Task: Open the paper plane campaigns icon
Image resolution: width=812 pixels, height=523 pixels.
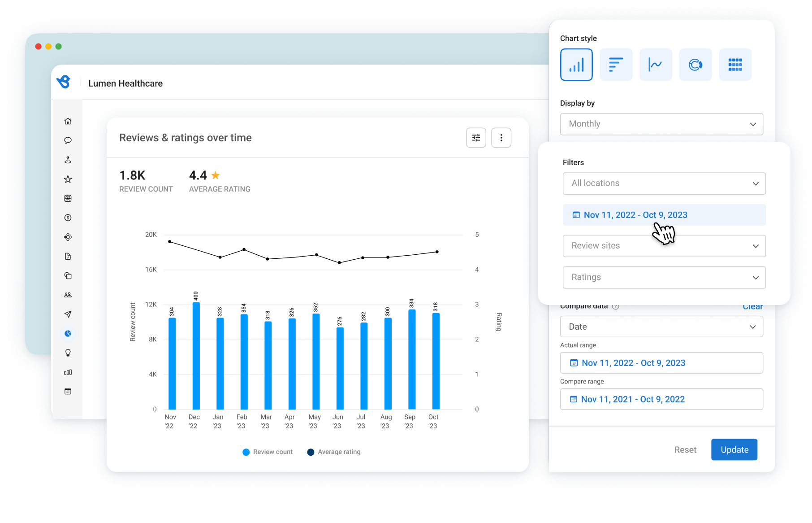Action: pos(68,314)
